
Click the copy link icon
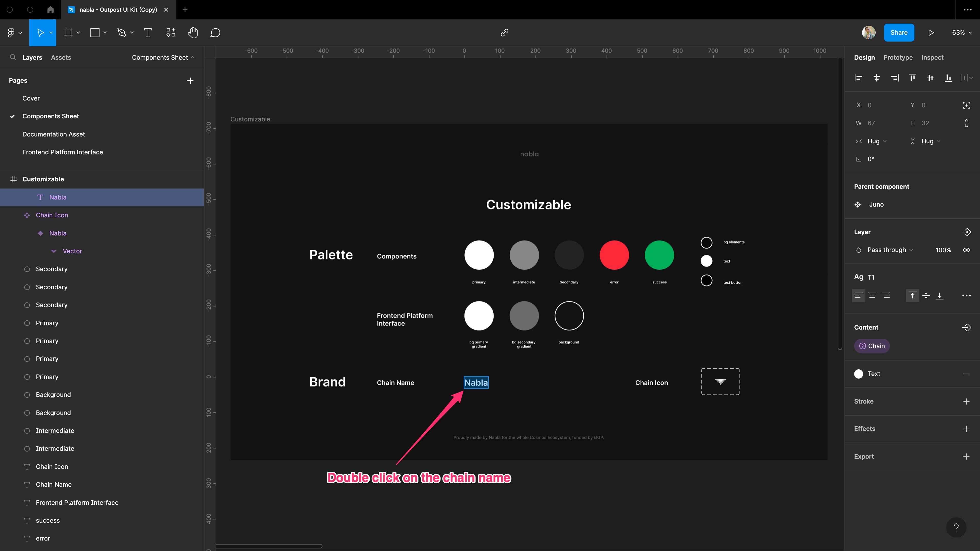(505, 33)
